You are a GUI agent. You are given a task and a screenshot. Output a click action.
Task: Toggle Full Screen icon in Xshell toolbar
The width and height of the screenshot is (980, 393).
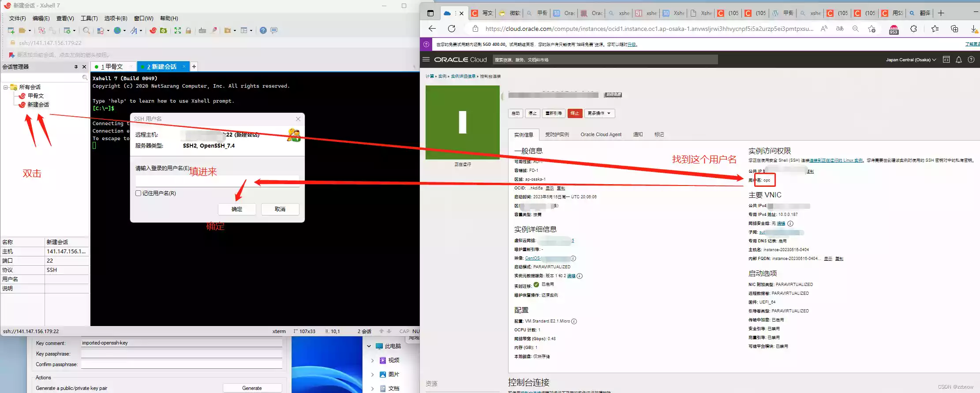(x=177, y=30)
